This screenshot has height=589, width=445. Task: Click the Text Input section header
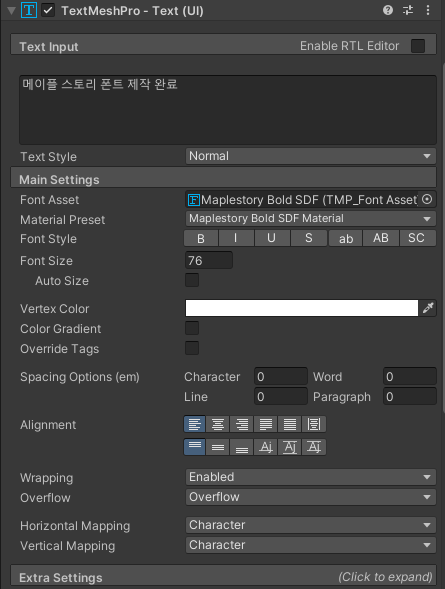tap(223, 45)
